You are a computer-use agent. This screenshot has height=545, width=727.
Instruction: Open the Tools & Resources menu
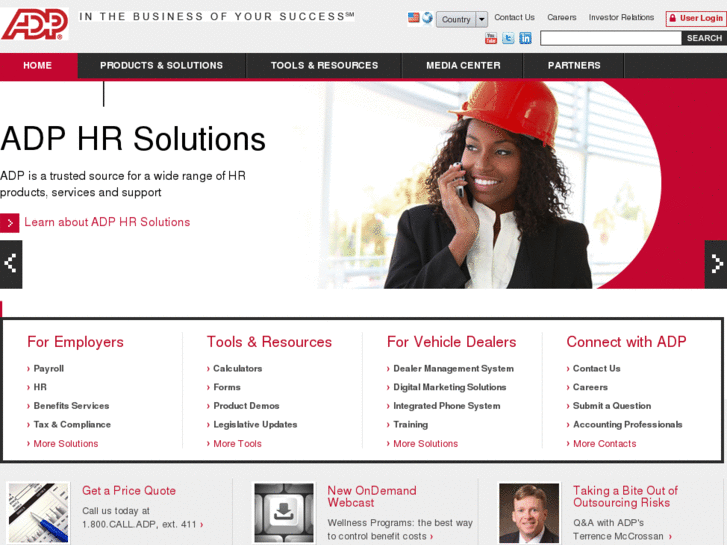324,65
